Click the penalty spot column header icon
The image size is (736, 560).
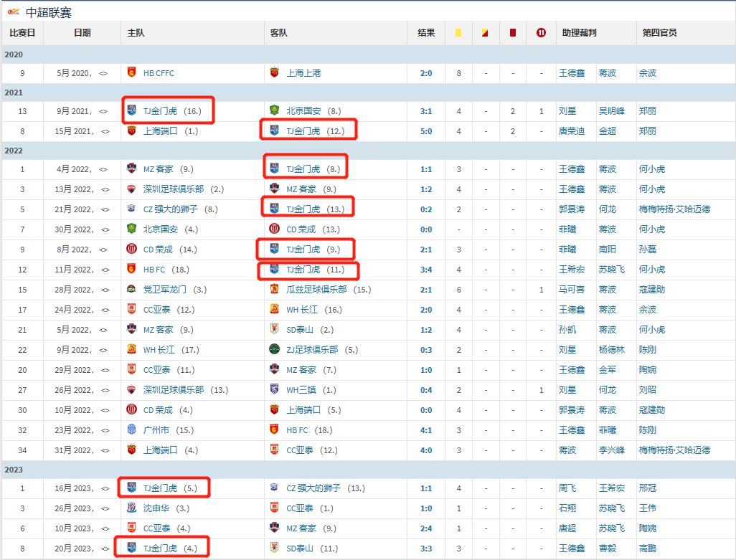541,33
